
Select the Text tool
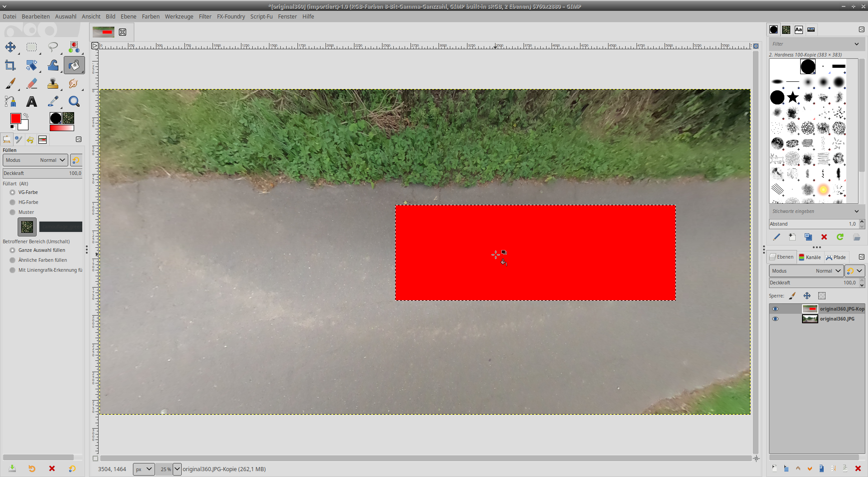coord(32,102)
